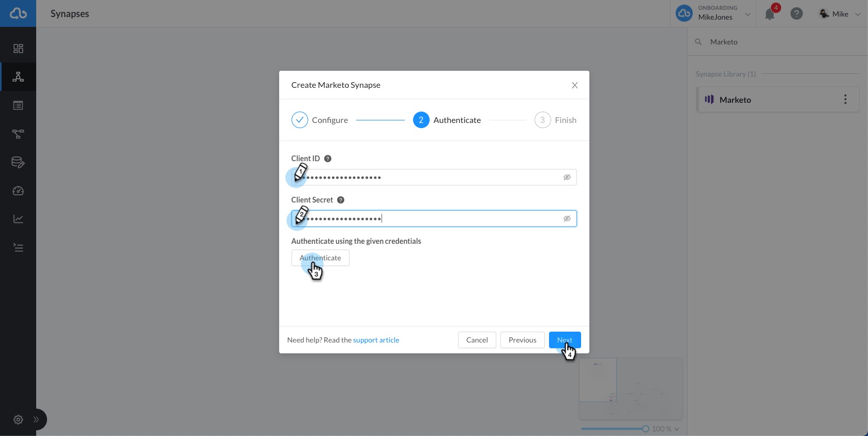Close the Create Marketo Synapse dialog
868x436 pixels.
pyautogui.click(x=575, y=85)
